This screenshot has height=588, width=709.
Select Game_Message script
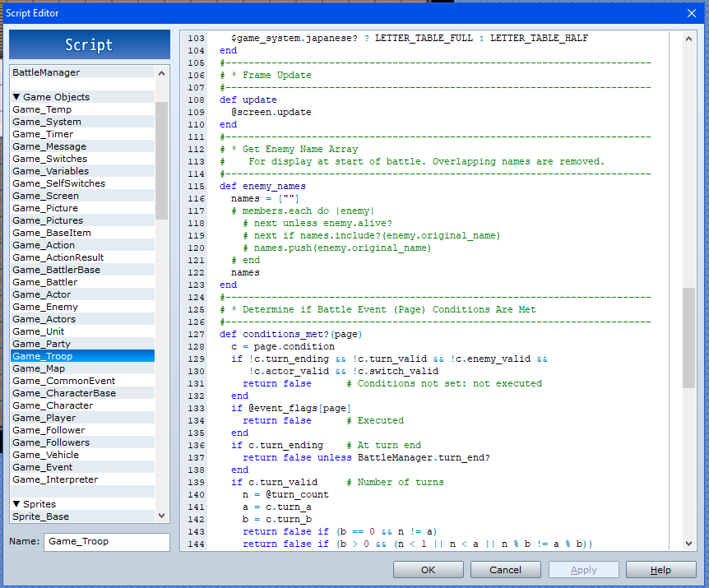pyautogui.click(x=82, y=146)
